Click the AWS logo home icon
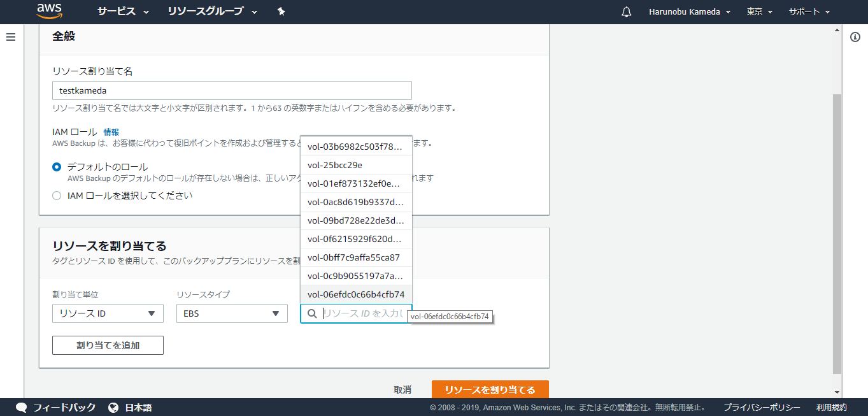868x416 pixels. pos(50,11)
